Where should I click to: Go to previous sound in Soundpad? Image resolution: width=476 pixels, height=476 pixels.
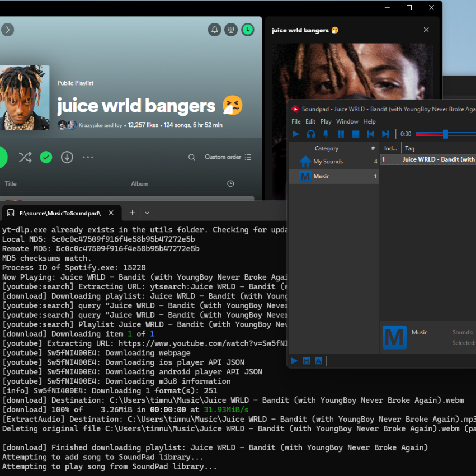[x=370, y=134]
